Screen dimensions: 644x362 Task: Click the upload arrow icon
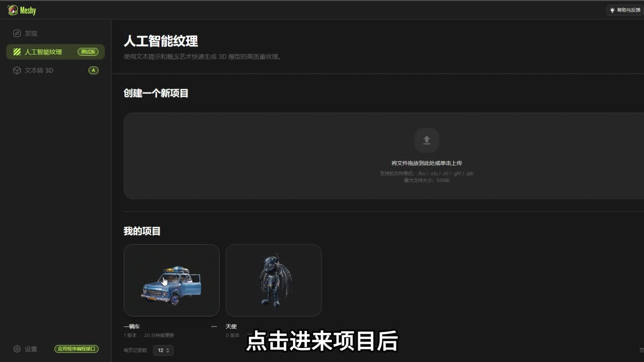pos(427,140)
